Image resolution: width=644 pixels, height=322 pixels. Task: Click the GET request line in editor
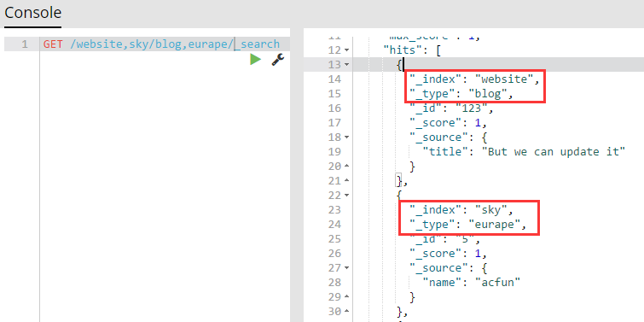point(165,44)
